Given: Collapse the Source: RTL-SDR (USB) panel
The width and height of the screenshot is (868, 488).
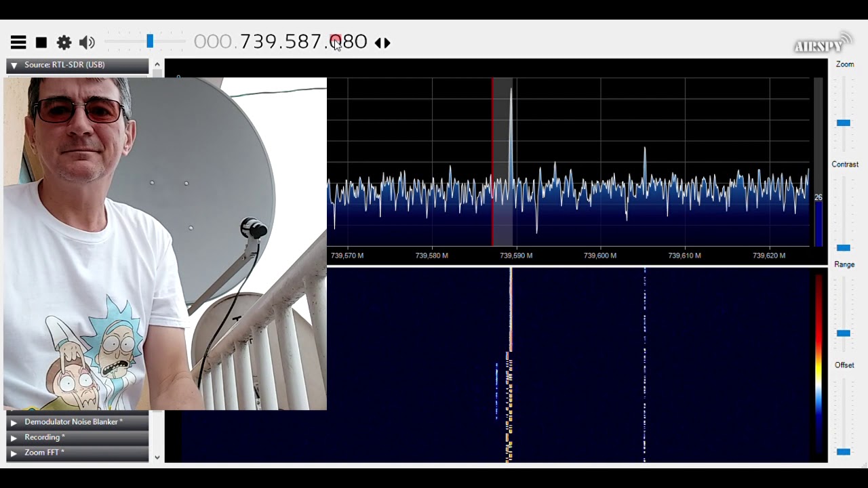Looking at the screenshot, I should tap(77, 65).
